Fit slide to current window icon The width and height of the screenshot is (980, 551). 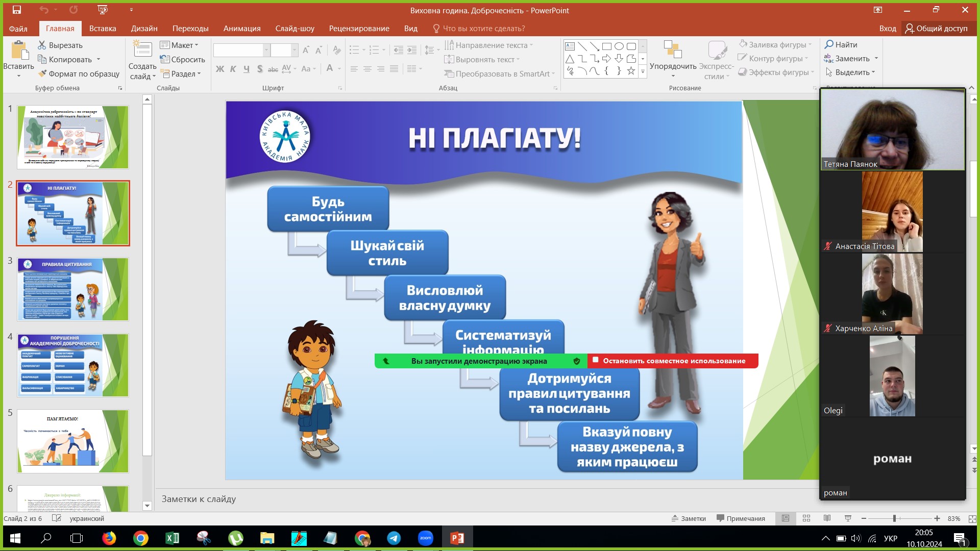[972, 518]
